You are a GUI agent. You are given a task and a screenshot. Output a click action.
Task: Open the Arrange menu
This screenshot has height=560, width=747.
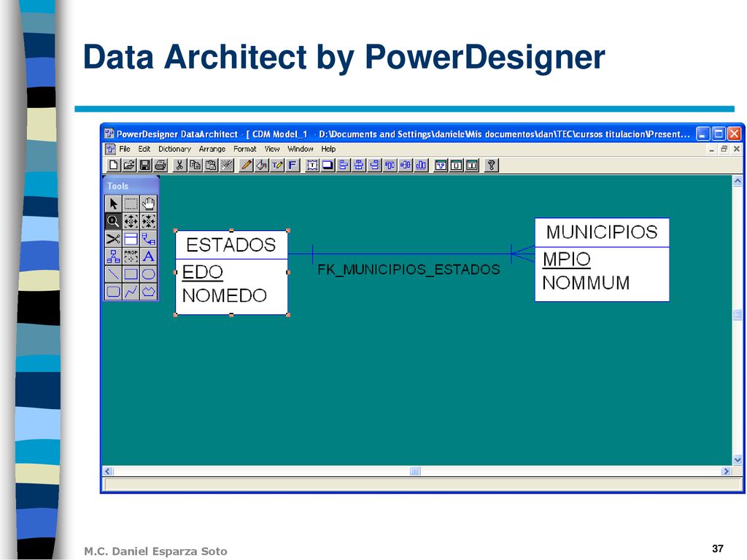tap(212, 149)
